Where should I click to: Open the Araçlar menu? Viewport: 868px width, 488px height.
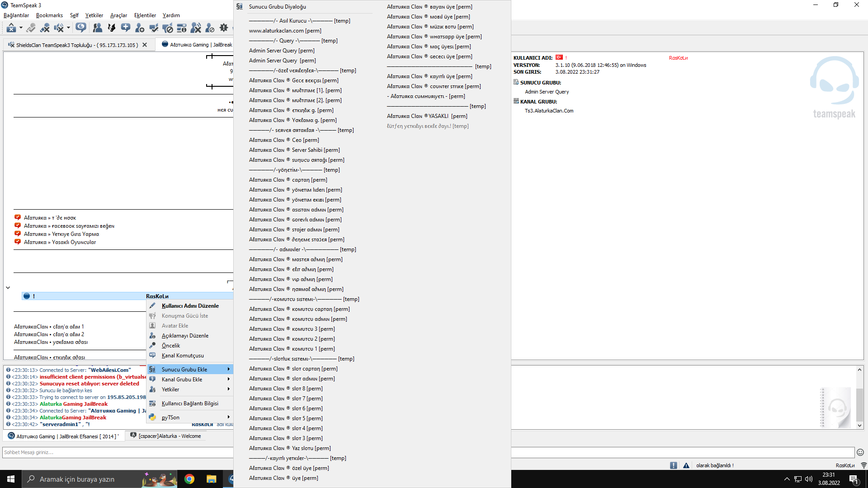point(118,15)
